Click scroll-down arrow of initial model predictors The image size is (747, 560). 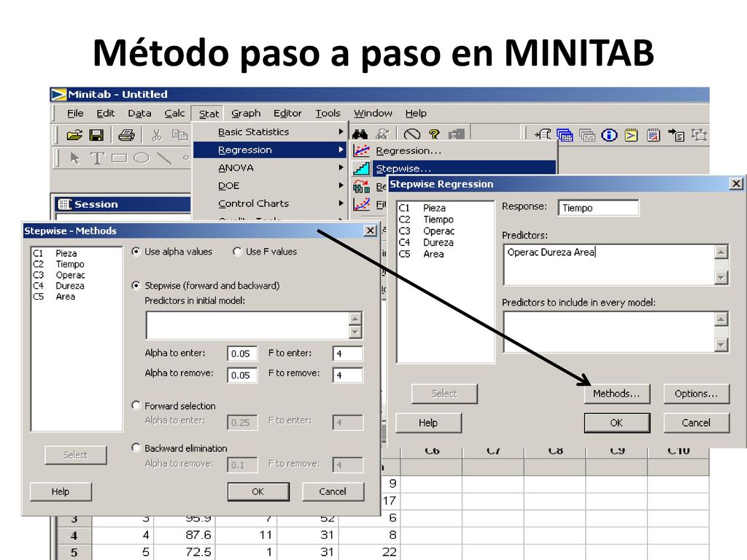click(355, 332)
